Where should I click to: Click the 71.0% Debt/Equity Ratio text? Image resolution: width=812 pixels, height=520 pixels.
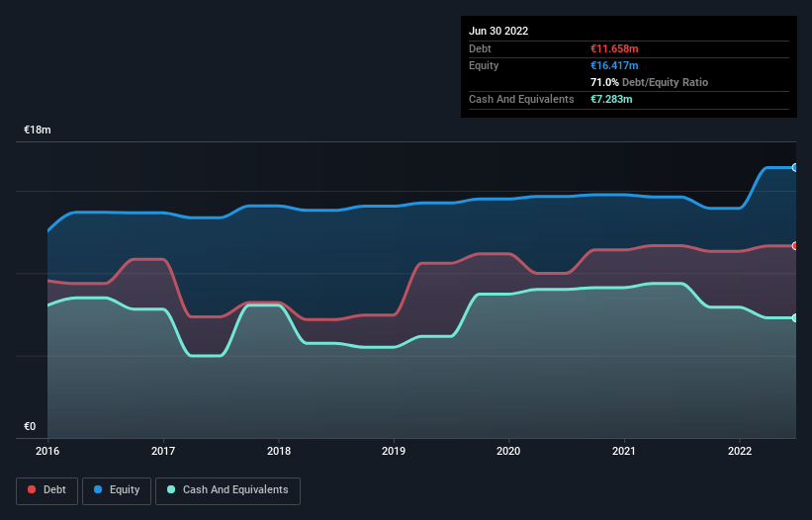click(649, 82)
